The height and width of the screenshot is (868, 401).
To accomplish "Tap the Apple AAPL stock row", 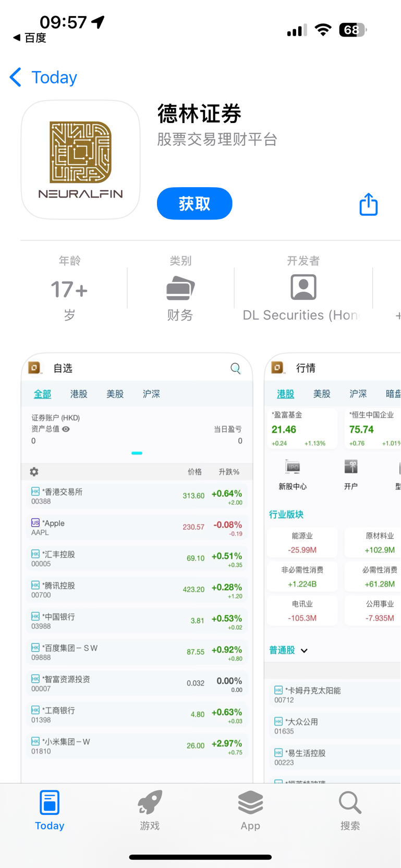I will click(137, 528).
